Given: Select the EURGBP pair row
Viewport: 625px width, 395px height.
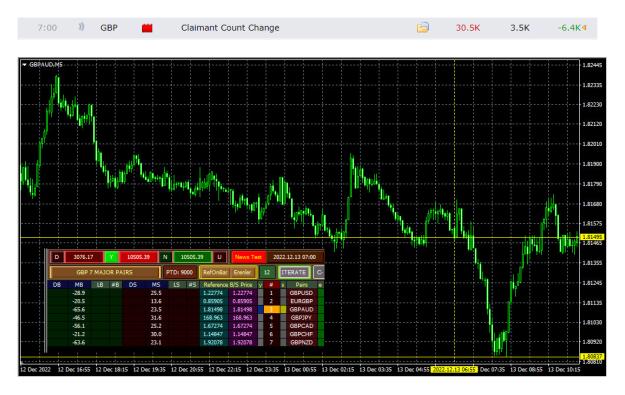Looking at the screenshot, I should tap(301, 301).
